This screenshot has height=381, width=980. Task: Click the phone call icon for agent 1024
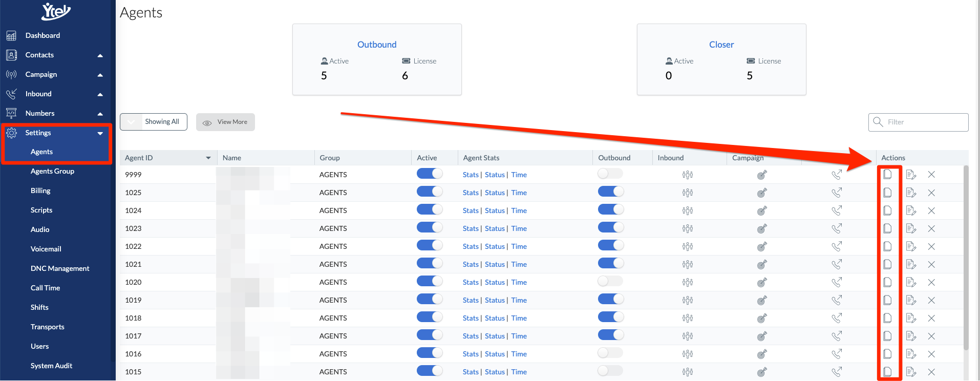(837, 210)
